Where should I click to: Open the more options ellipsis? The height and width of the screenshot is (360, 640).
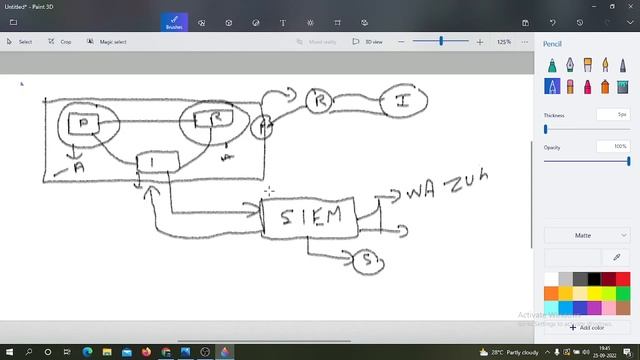click(525, 42)
